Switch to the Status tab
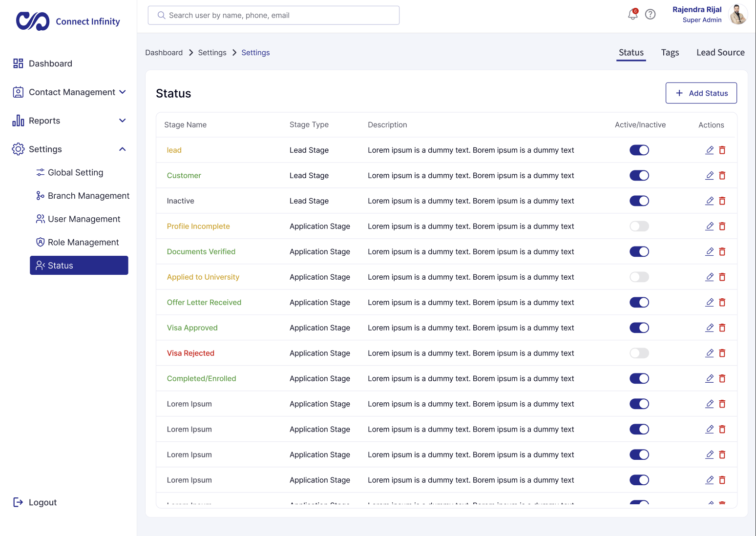 631,53
